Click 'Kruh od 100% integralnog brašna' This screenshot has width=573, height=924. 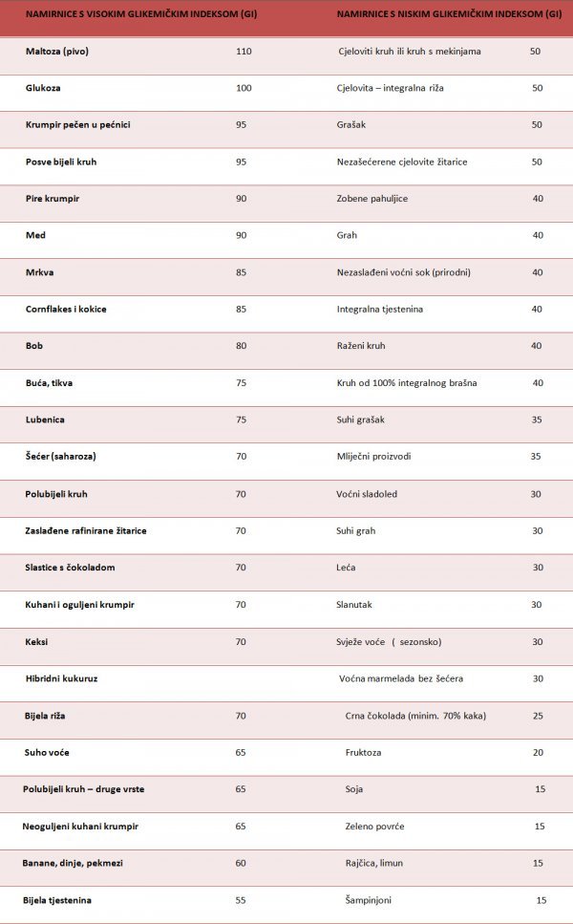point(407,382)
